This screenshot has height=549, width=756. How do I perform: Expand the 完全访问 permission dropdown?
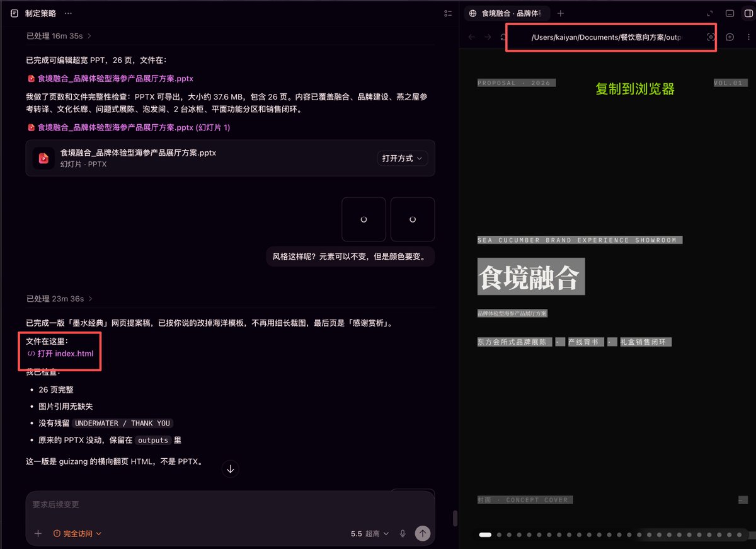(77, 533)
